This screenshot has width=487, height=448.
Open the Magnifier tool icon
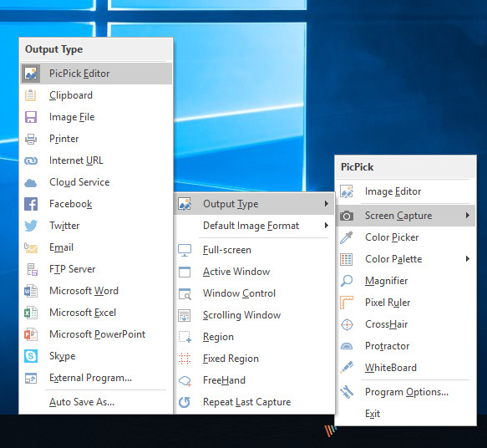pos(347,281)
